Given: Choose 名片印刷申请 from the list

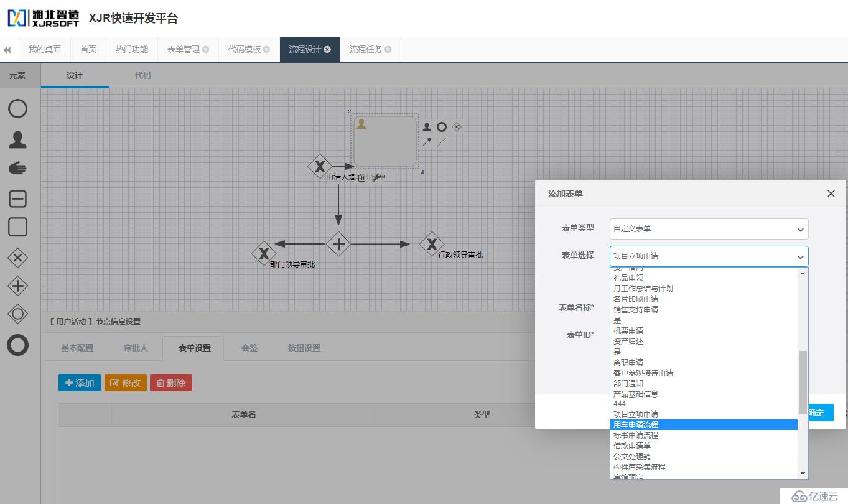Looking at the screenshot, I should 704,299.
